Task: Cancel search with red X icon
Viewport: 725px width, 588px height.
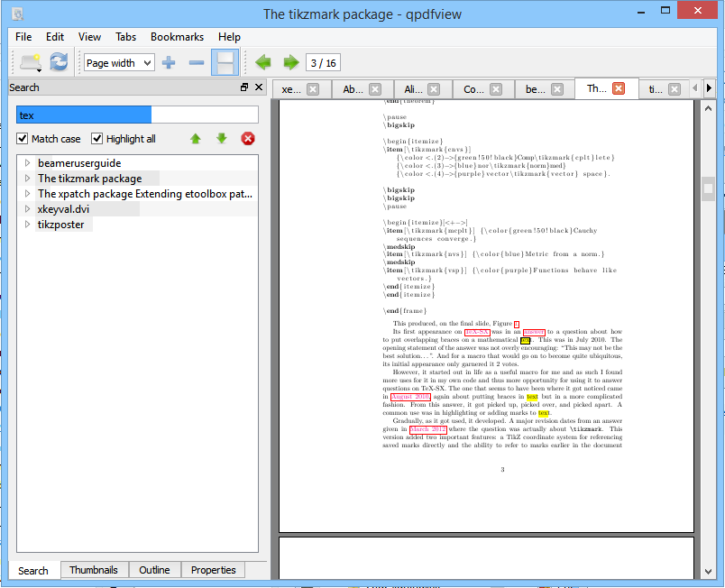Action: coord(248,139)
